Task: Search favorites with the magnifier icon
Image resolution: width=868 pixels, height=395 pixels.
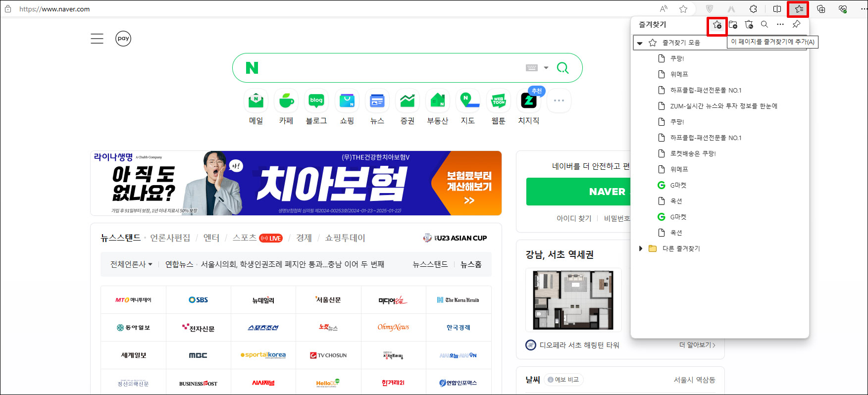Action: [x=765, y=24]
